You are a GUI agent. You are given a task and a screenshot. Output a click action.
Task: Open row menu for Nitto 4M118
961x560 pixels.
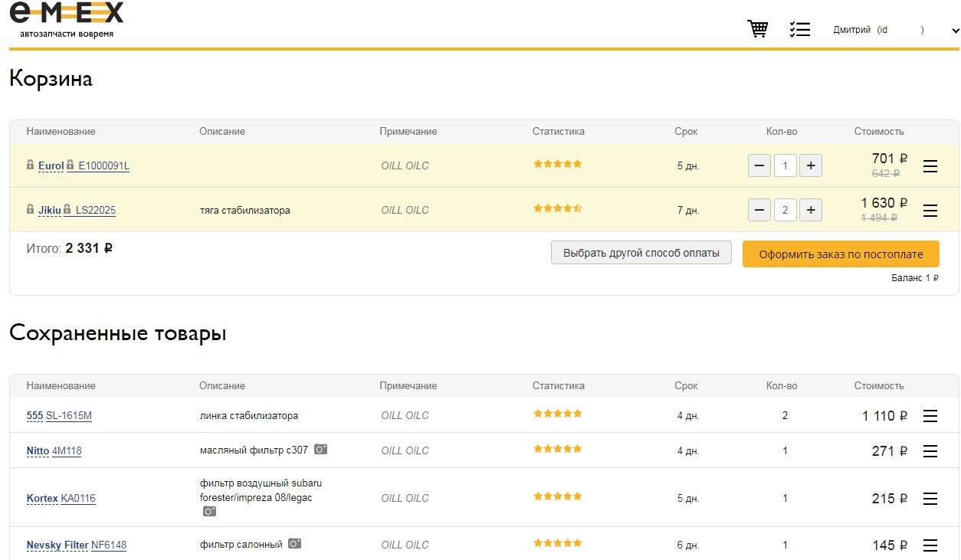(930, 451)
